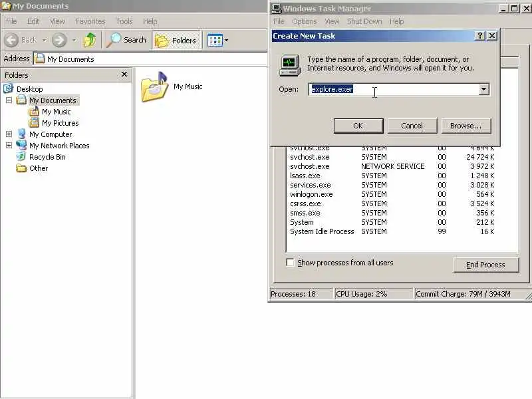Screen dimensions: 532x399
Task: Click the Search magnifier toolbar button
Action: click(x=126, y=40)
